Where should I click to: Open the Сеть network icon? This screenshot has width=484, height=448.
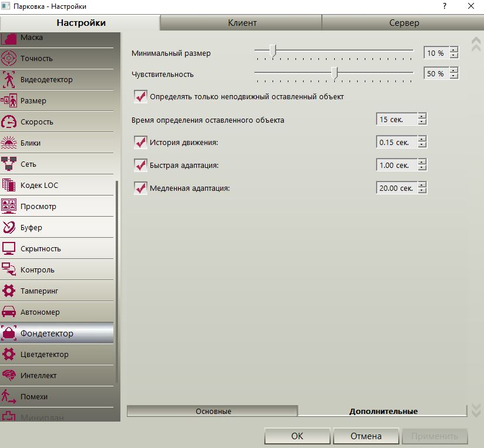click(9, 164)
